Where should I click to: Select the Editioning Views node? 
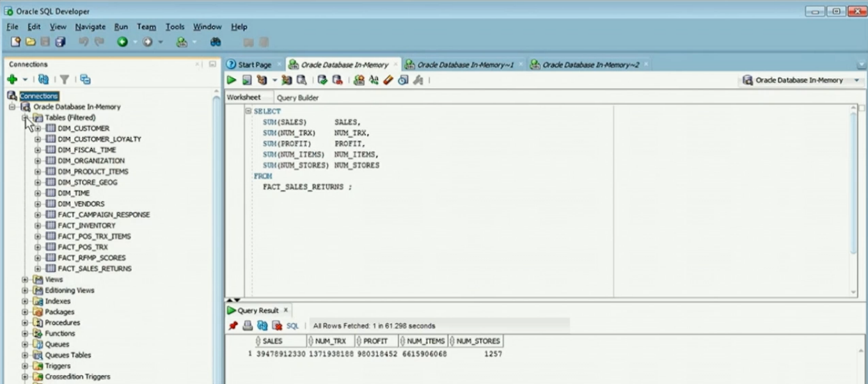click(69, 291)
